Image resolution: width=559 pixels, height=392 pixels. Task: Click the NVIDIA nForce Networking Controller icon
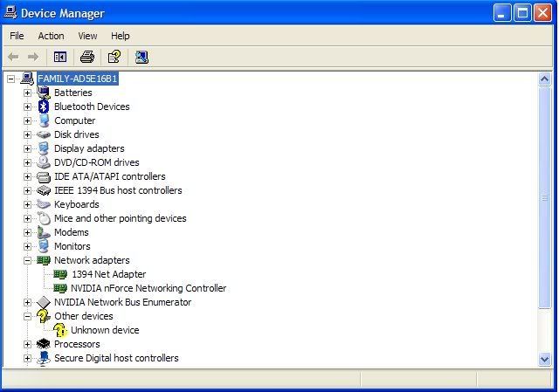[x=60, y=288]
